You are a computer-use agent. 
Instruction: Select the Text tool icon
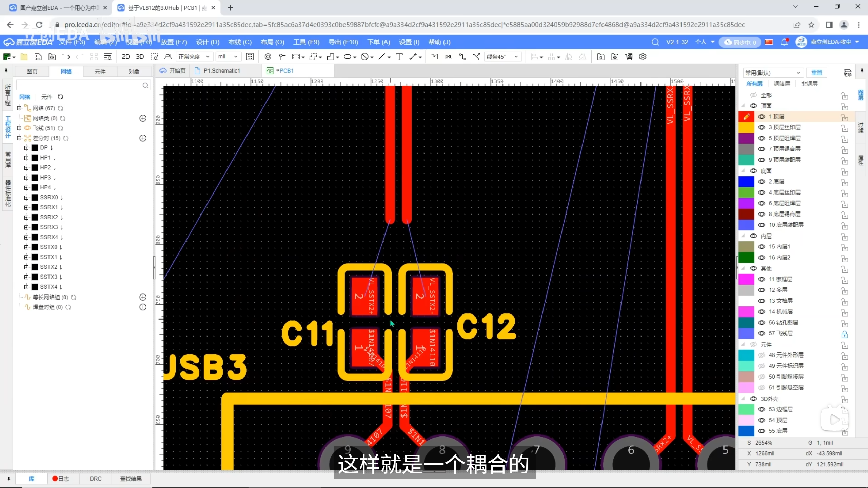coord(399,57)
